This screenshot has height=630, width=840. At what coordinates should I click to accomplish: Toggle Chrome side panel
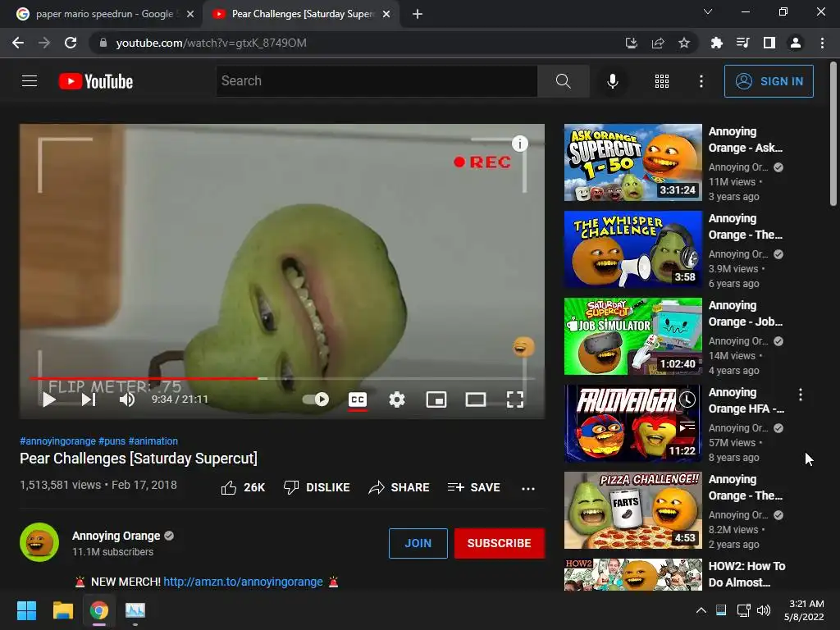[x=769, y=43]
